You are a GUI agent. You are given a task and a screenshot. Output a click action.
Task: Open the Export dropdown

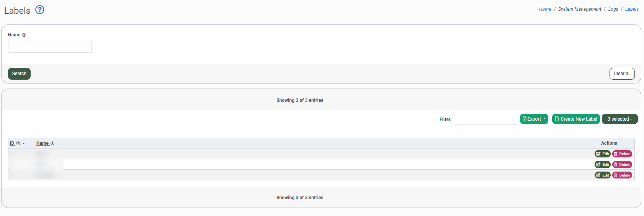tap(534, 119)
